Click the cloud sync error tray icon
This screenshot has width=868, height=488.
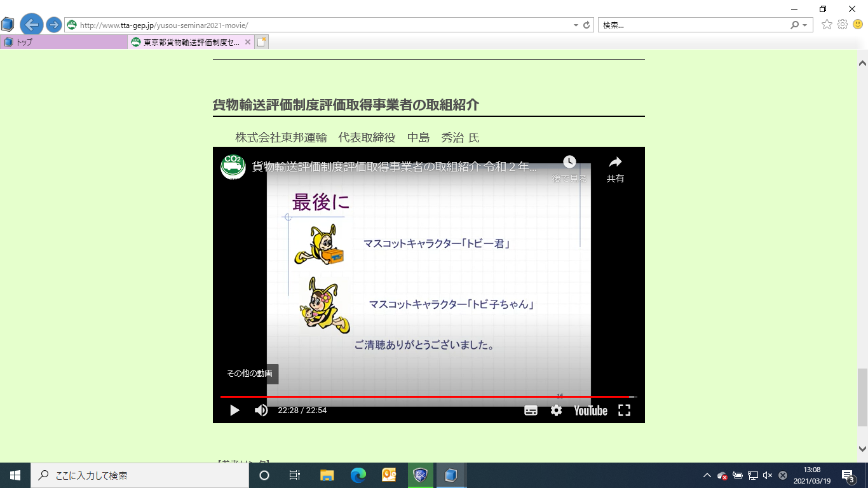point(722,475)
